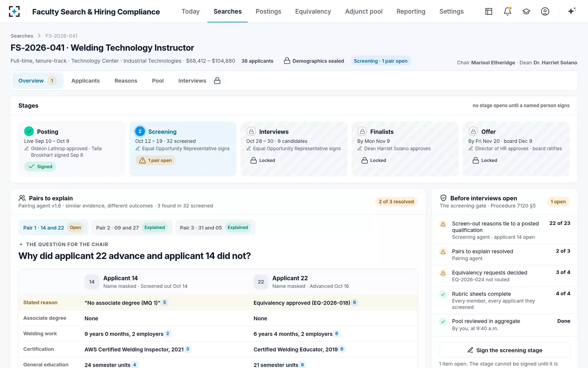Click Screening stage number 2 badge
Viewport: 588px width, 368px height.
point(140,131)
